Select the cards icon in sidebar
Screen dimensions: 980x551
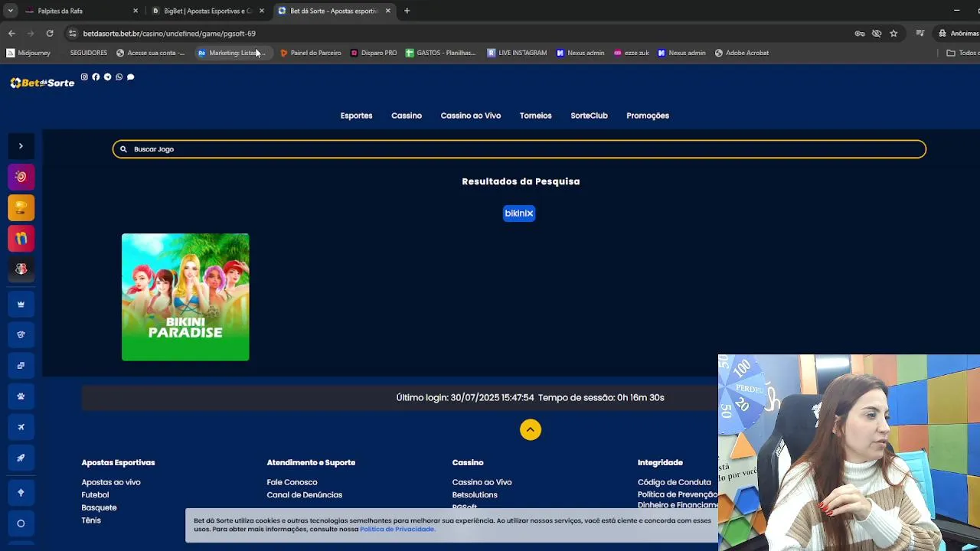(x=21, y=365)
